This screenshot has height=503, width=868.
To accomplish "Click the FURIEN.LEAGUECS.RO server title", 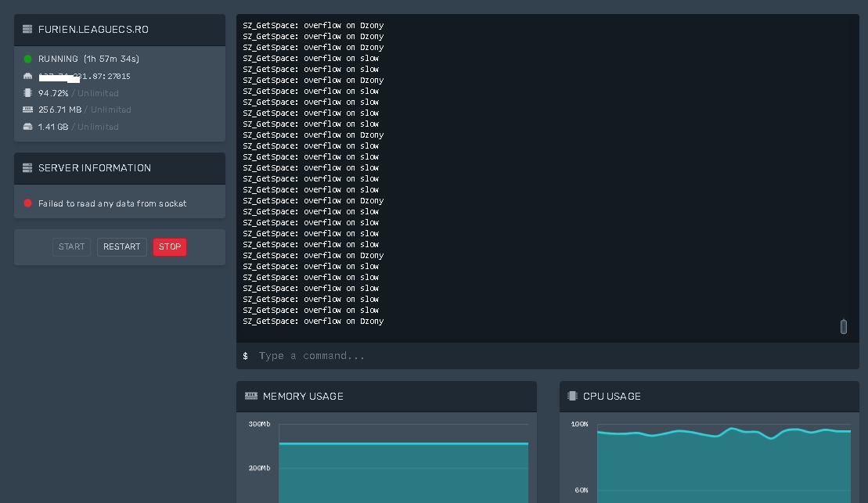I will [x=93, y=29].
